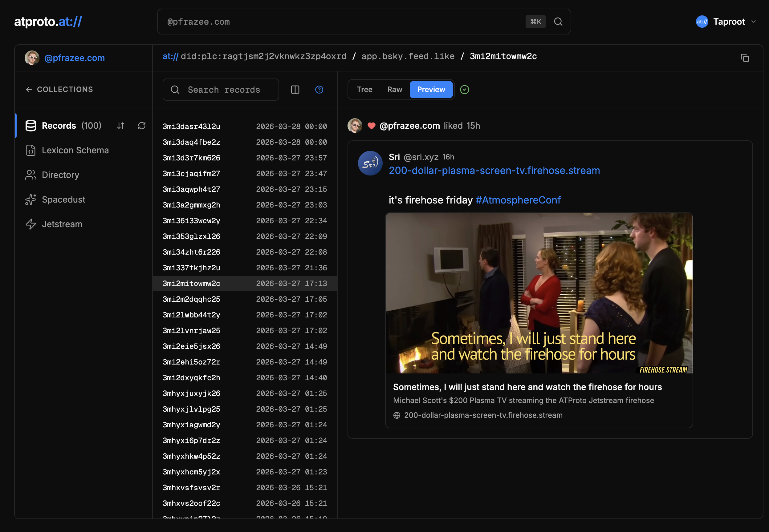Click the green validation checkmark icon

(464, 90)
